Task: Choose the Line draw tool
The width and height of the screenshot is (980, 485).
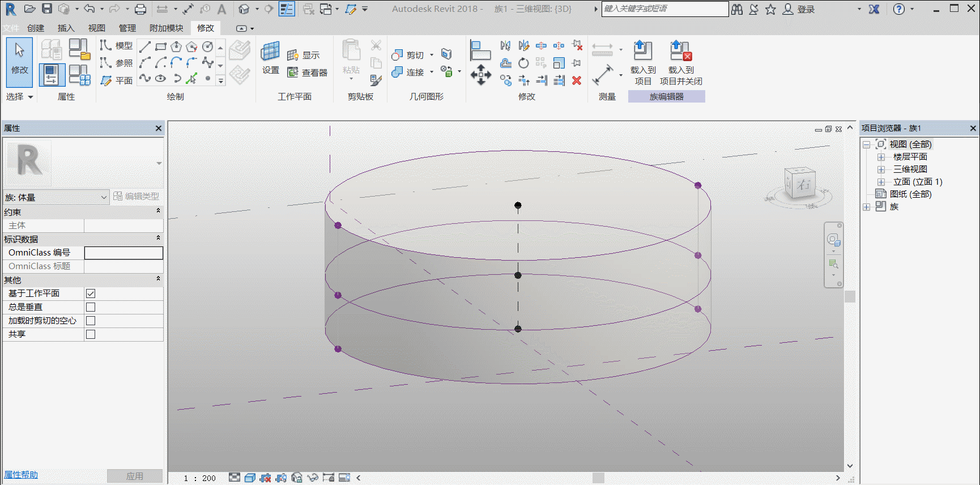Action: (145, 46)
